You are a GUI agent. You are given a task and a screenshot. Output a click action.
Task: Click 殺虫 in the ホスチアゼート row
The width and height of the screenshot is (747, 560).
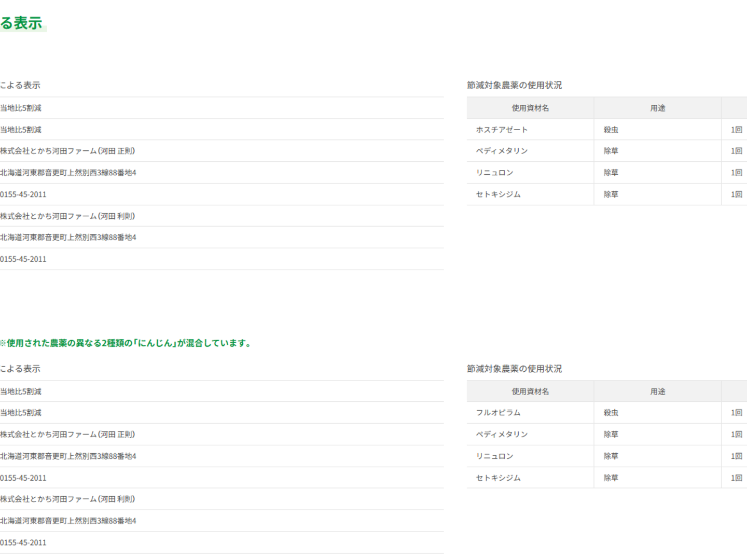[x=611, y=130]
